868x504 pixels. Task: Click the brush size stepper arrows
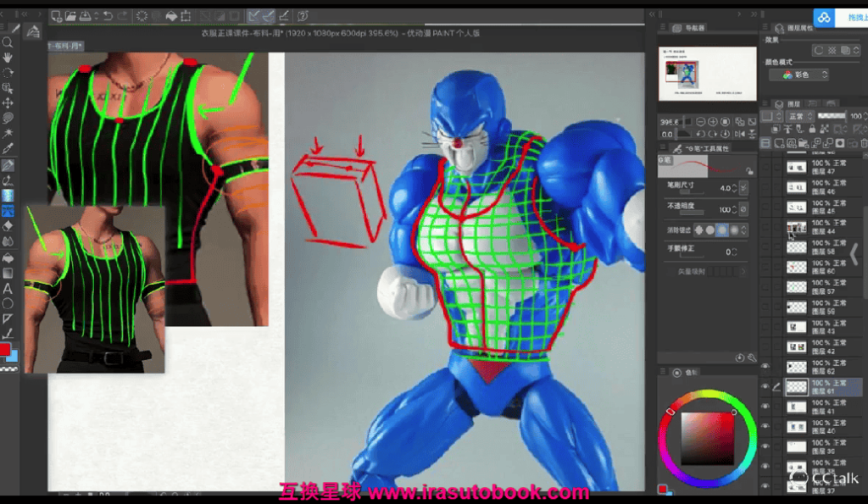[x=734, y=188]
